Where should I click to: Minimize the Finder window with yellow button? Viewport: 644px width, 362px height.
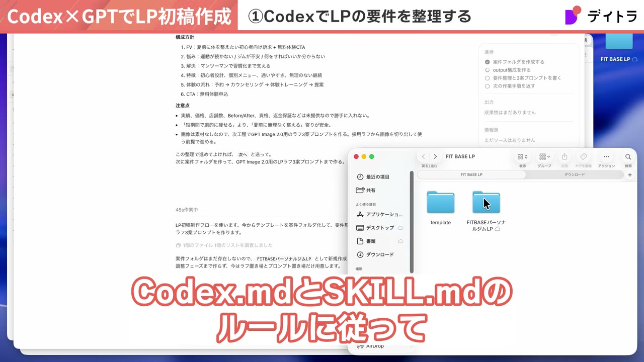click(364, 156)
